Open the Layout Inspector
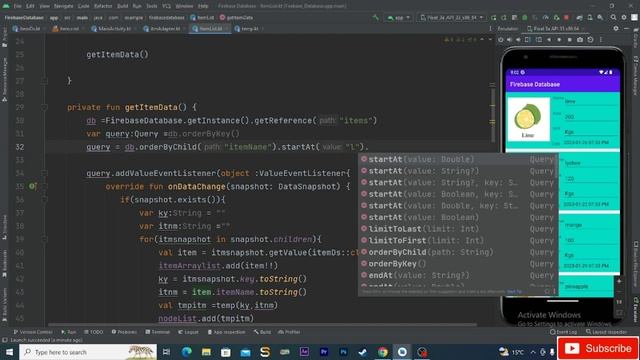The image size is (640, 360). pyautogui.click(x=607, y=332)
